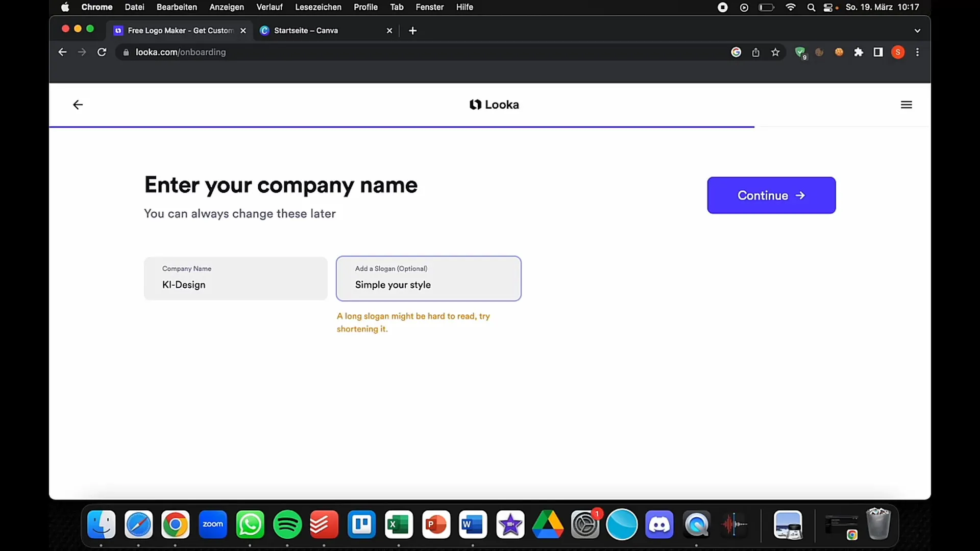Expand the Chrome tab search chevron
This screenshot has height=551, width=980.
917,31
